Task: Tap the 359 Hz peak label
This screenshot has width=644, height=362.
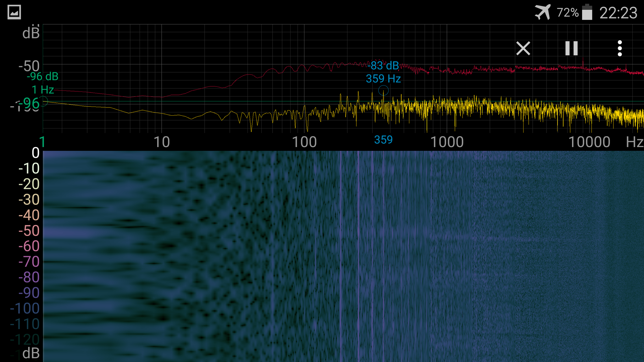Action: (383, 79)
